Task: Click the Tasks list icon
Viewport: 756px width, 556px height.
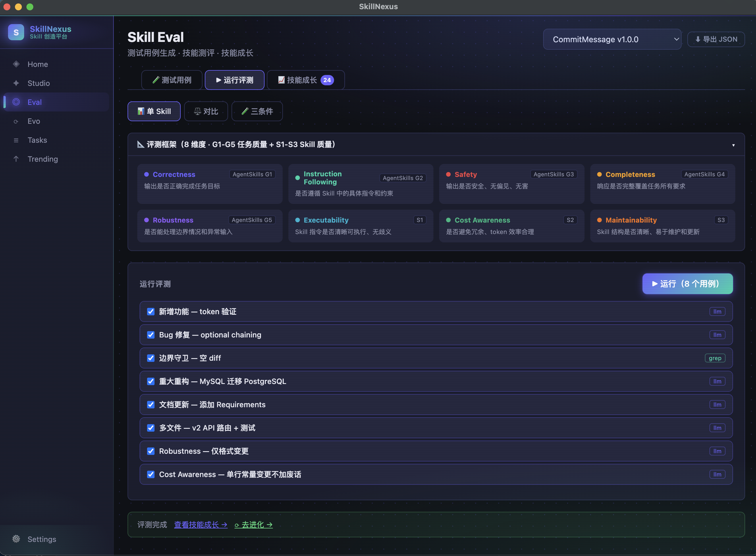Action: tap(16, 140)
